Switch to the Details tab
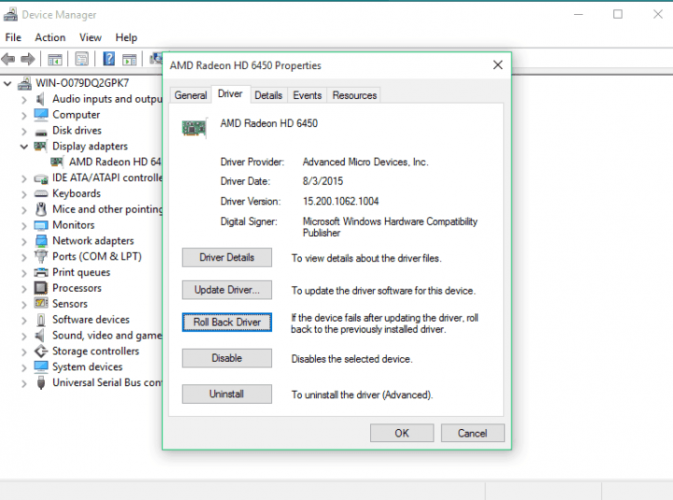The image size is (673, 500). tap(268, 95)
